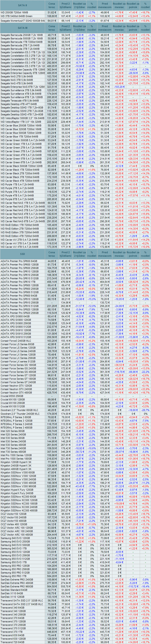This screenshot has height=644, width=151.
Task: Click the 'Crucial M550 256GB' row name
Action: [x=12, y=396]
